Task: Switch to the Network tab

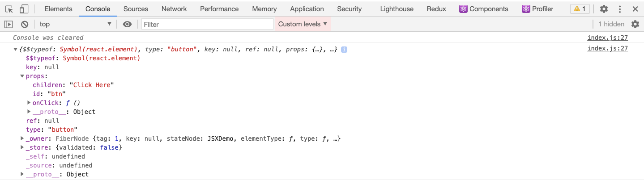Action: coord(174,9)
